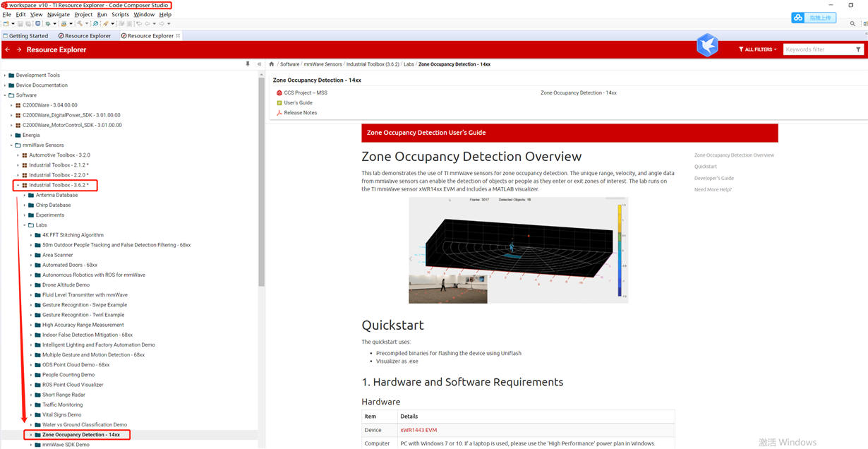This screenshot has width=868, height=449.
Task: Open the Project menu
Action: tap(83, 14)
